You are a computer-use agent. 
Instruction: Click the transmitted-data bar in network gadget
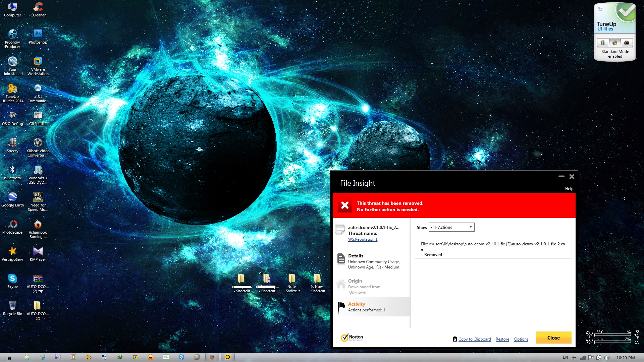(x=612, y=341)
